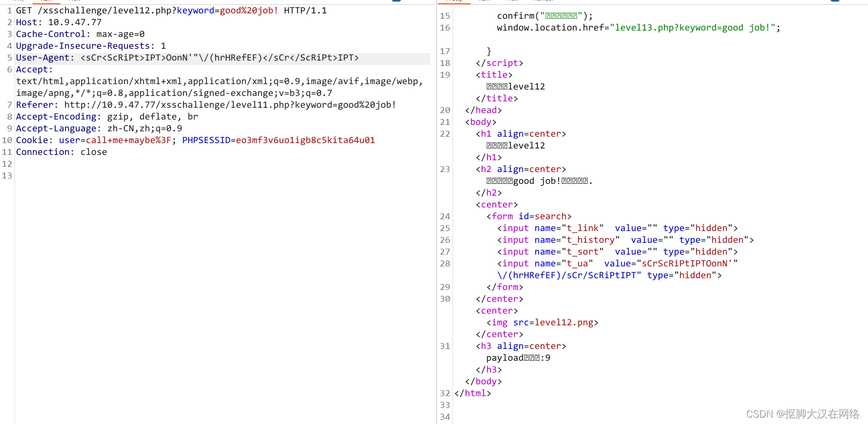868x424 pixels.
Task: Click the closing </body> tag line
Action: [483, 382]
